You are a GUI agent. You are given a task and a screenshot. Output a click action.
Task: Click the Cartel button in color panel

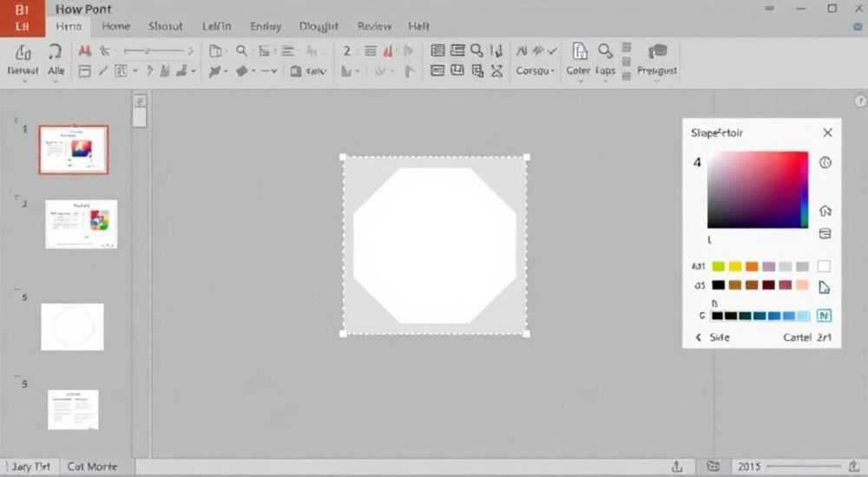point(797,337)
